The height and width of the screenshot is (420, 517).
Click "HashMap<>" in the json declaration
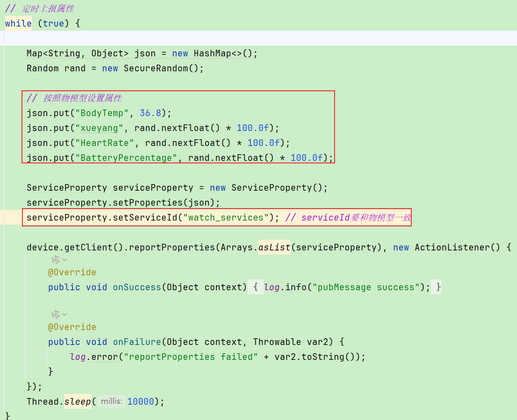[218, 53]
